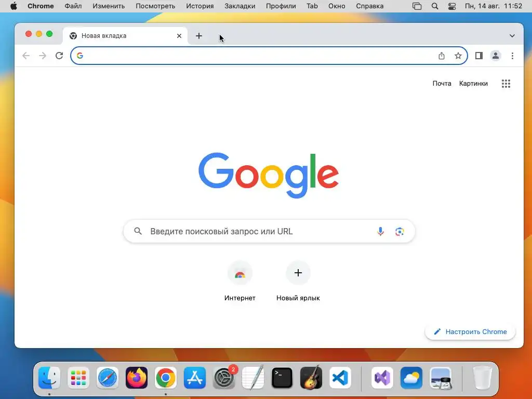Viewport: 532px width, 399px height.
Task: Open the Изменить menu
Action: tap(109, 6)
